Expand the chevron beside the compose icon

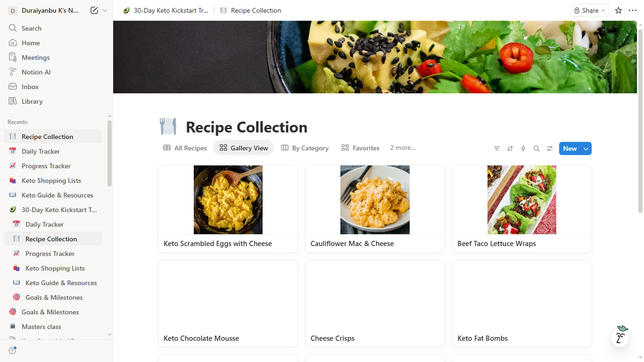pos(105,10)
